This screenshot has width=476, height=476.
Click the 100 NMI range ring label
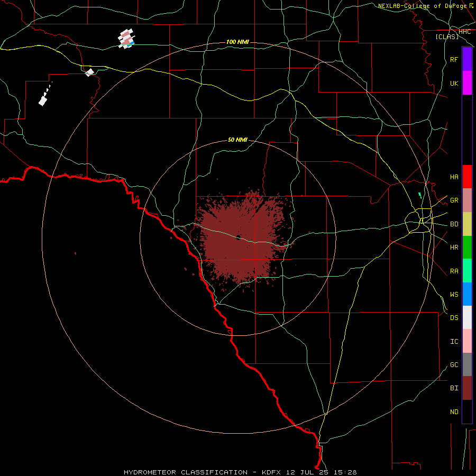(237, 42)
